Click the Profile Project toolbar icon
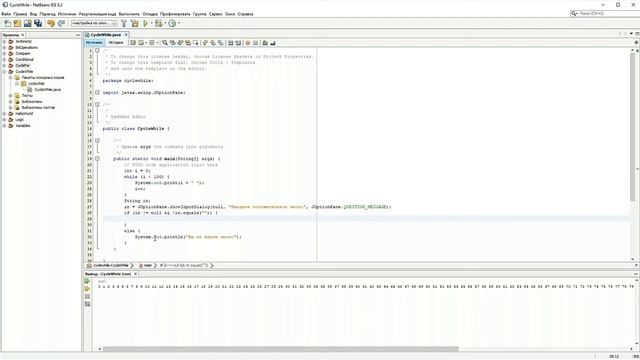 (172, 23)
